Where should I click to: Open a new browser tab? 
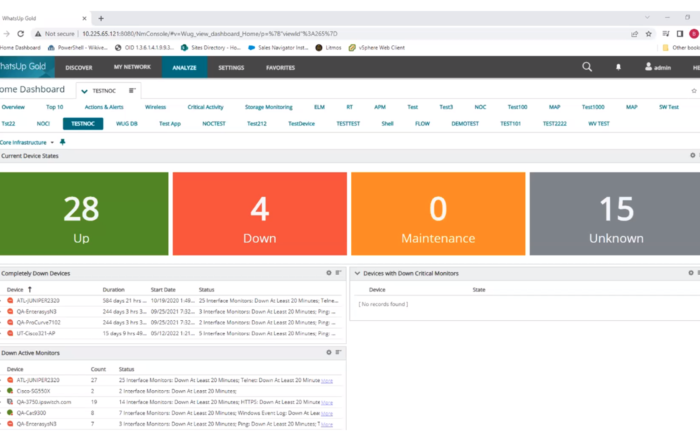coord(101,18)
